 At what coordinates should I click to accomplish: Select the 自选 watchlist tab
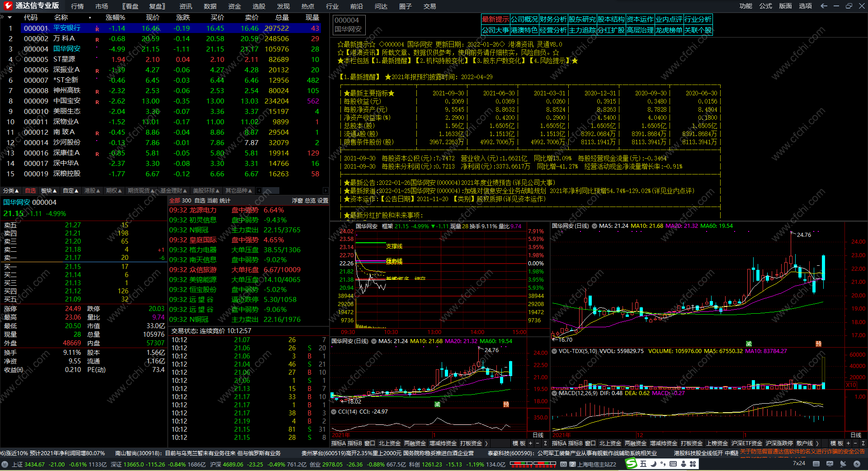tap(30, 191)
